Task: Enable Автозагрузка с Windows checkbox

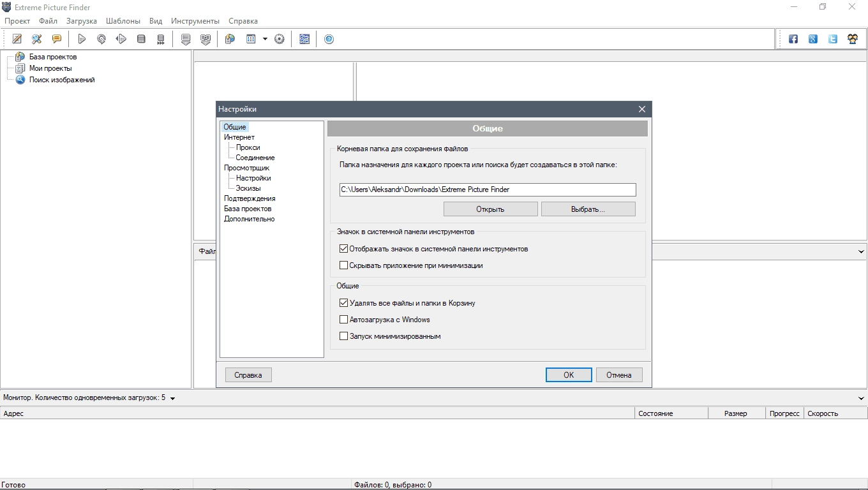Action: [x=343, y=320]
